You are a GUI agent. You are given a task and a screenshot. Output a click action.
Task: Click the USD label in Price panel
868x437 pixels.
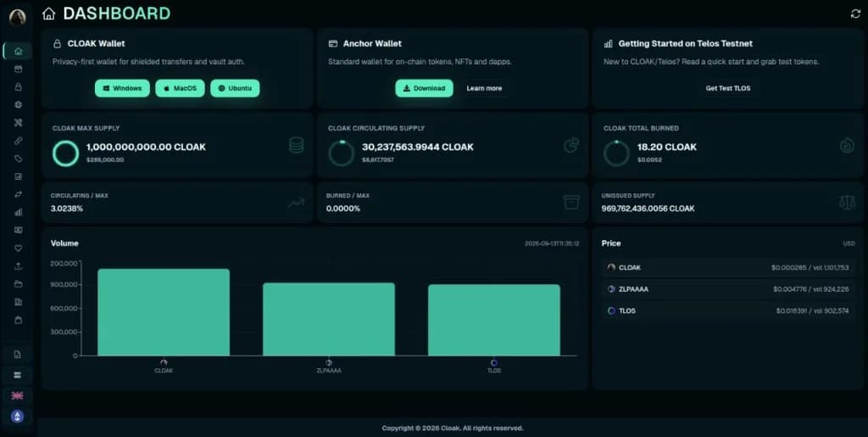click(x=849, y=244)
